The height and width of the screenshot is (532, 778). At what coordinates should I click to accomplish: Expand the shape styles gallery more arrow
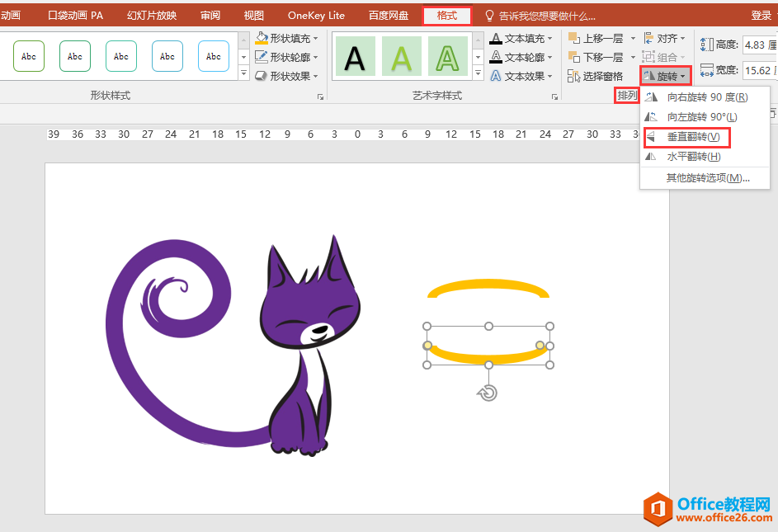point(243,73)
